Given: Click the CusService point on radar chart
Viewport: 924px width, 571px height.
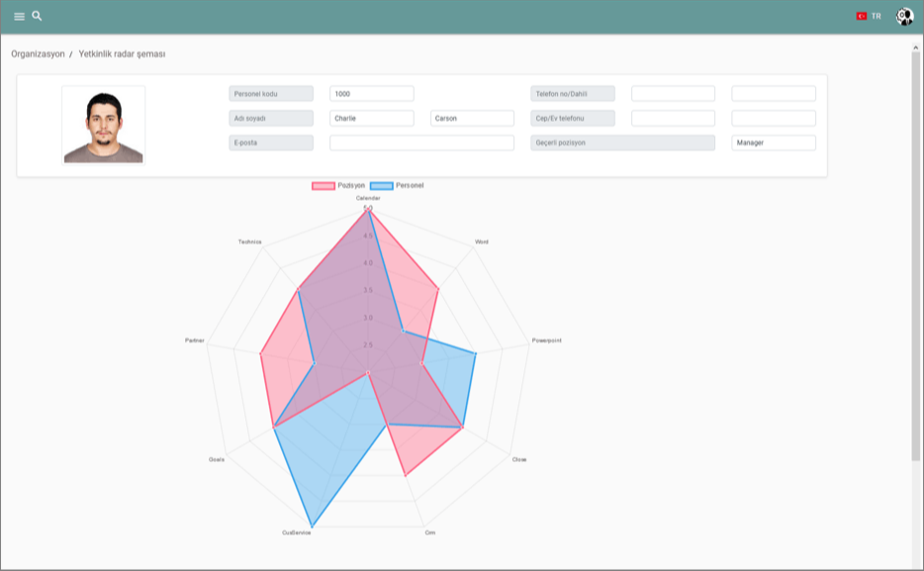Looking at the screenshot, I should [312, 525].
